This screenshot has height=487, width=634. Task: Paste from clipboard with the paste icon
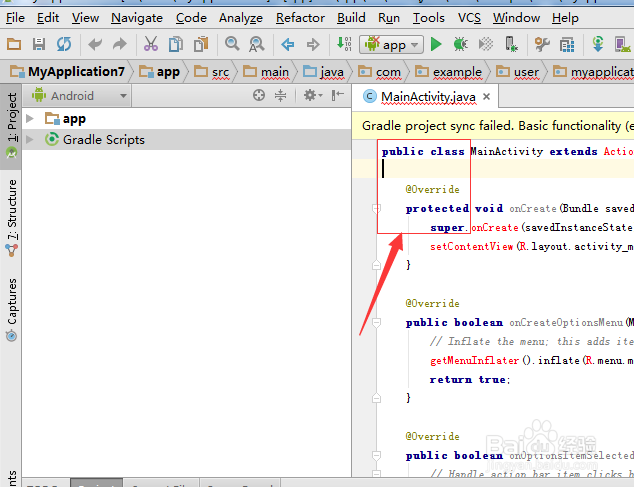[x=201, y=44]
